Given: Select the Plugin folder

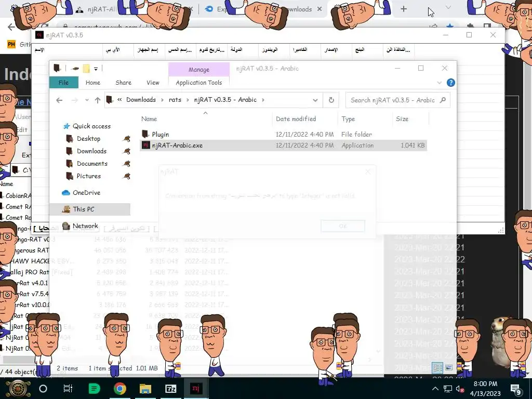Looking at the screenshot, I should pos(161,135).
